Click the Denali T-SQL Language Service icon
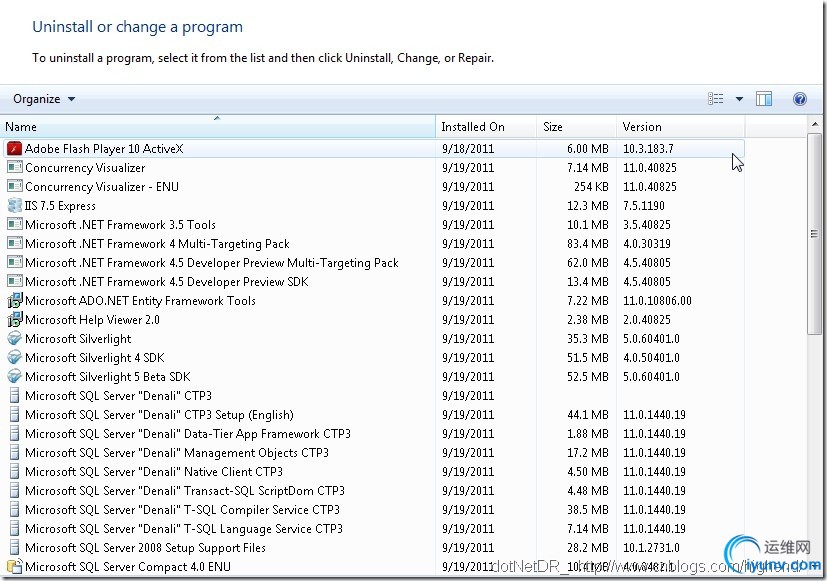 (15, 528)
